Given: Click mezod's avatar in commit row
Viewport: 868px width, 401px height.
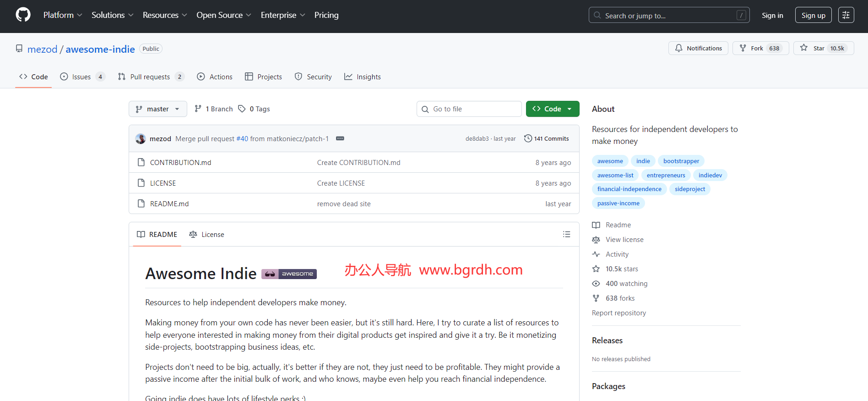Looking at the screenshot, I should click(141, 138).
